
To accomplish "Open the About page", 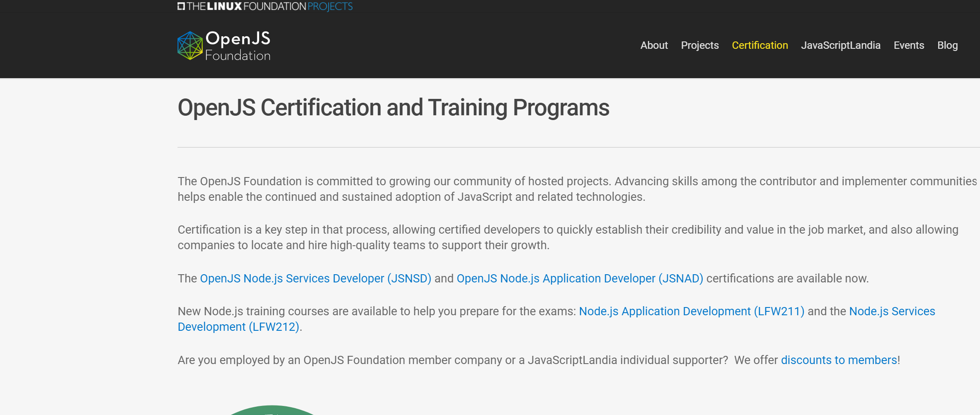I will coord(653,45).
